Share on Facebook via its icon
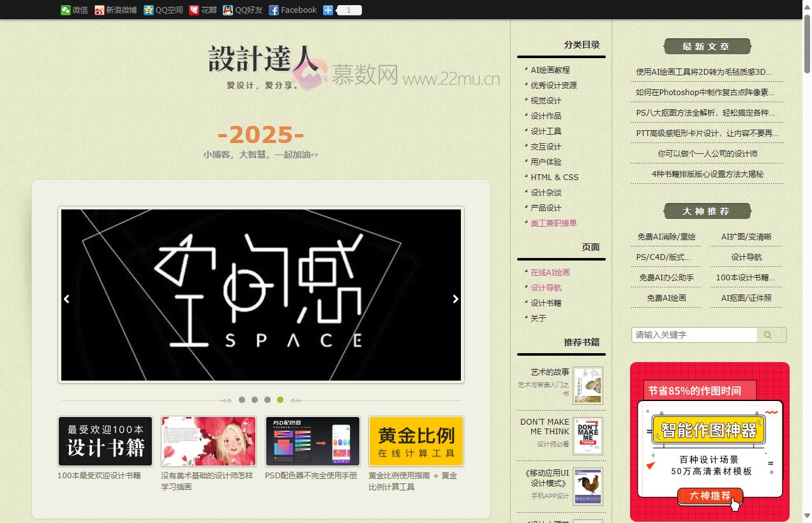This screenshot has height=523, width=812. [x=274, y=10]
